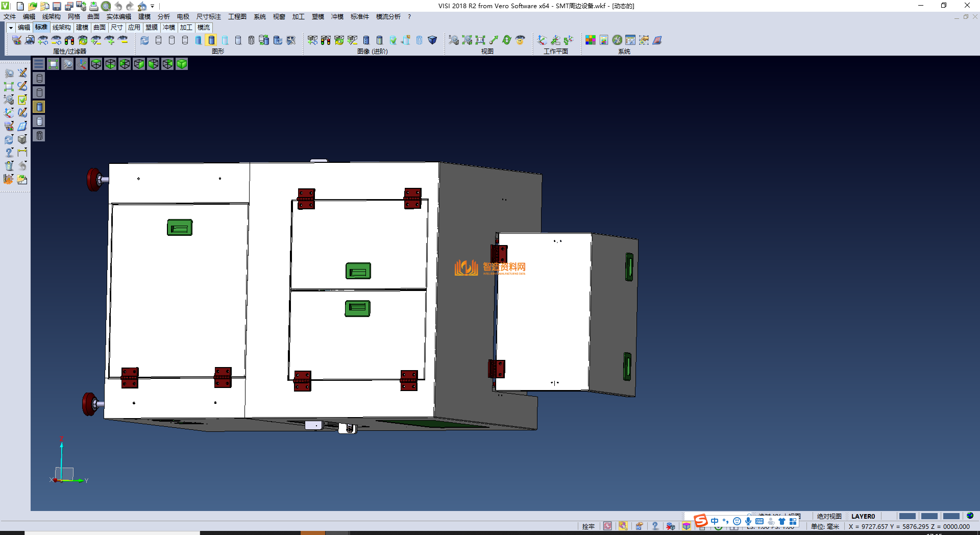Click the print preview magnifier icon
This screenshot has width=980, height=535.
click(x=106, y=6)
